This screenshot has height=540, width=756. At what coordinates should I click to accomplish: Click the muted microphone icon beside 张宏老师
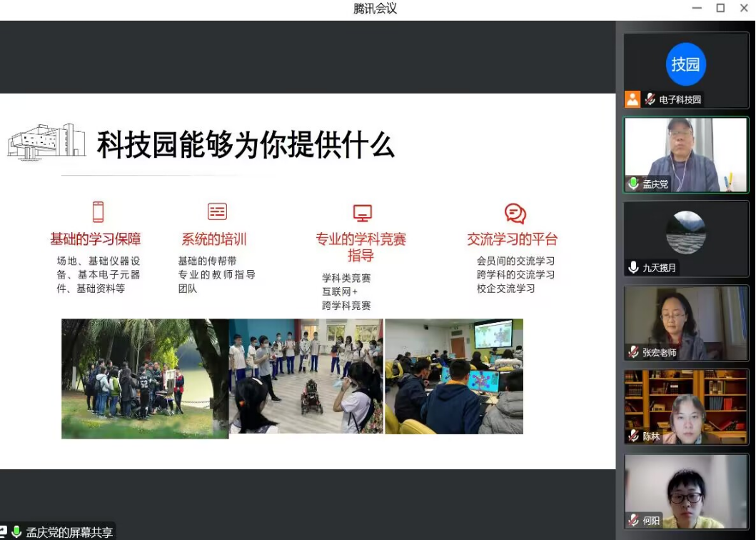pos(633,352)
